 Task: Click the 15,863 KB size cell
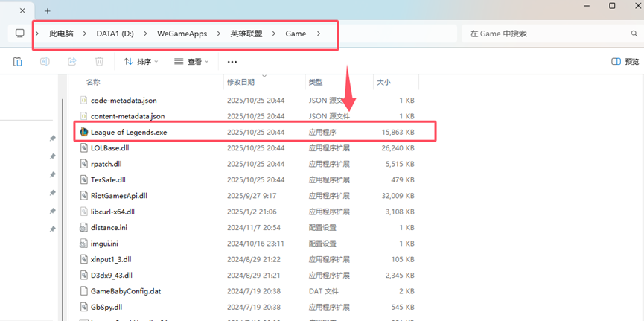(x=398, y=132)
